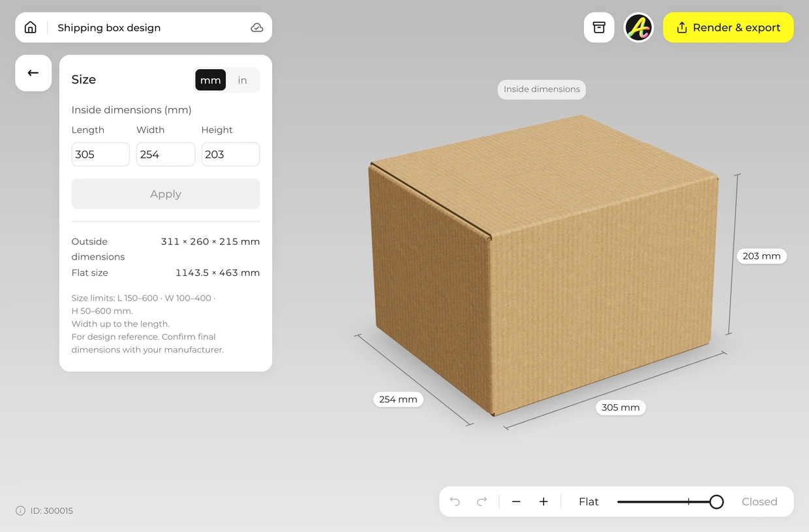Click the undo arrow
Image resolution: width=809 pixels, height=532 pixels.
click(x=455, y=501)
